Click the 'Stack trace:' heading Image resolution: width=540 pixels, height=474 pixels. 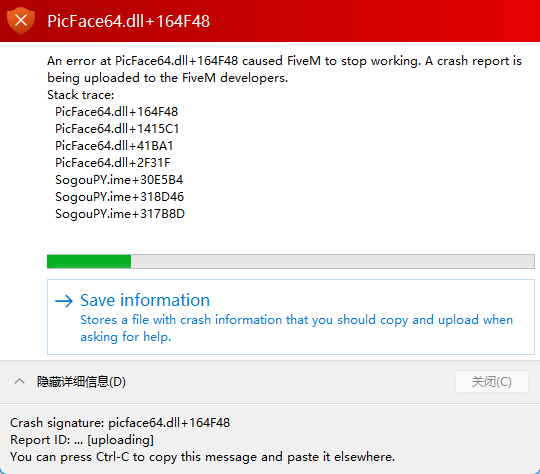(81, 95)
